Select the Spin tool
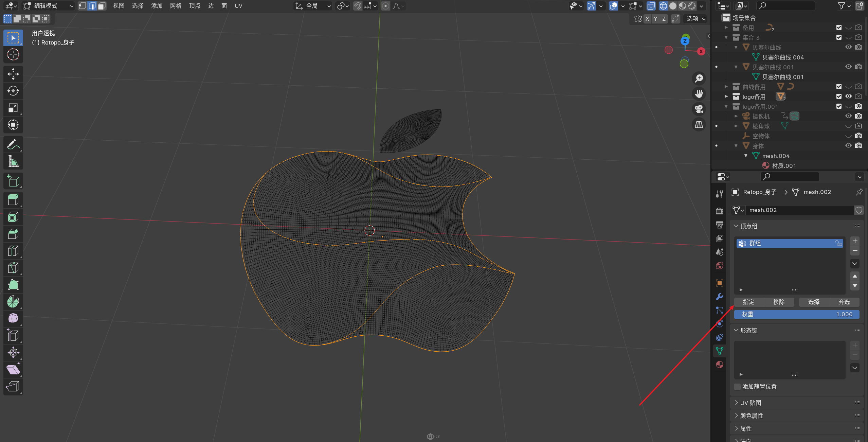 coord(13,302)
